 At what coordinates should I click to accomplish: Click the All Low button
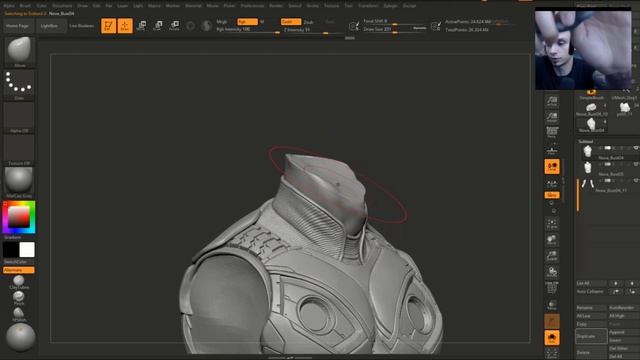click(x=591, y=316)
